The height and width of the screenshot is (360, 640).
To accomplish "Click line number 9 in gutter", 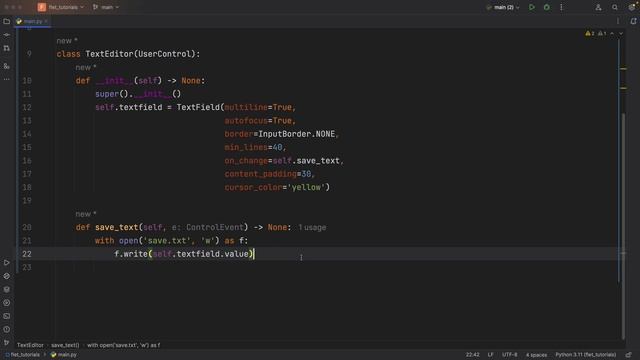I will click(x=29, y=54).
